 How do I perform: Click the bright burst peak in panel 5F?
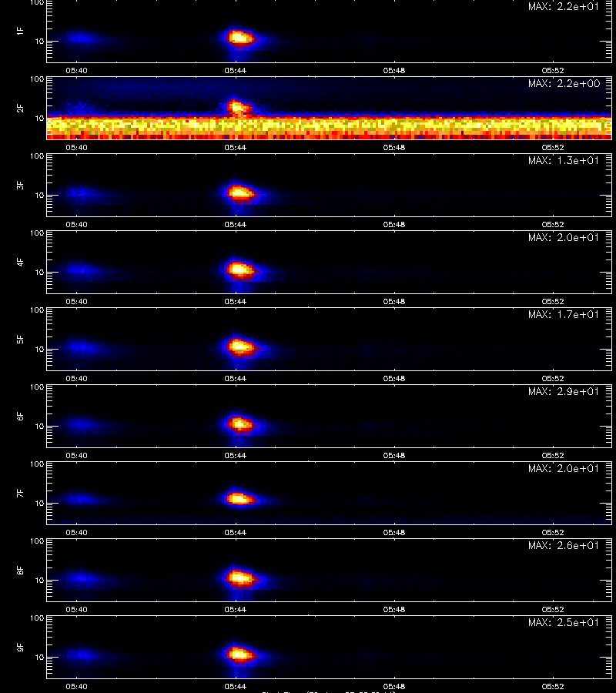[x=239, y=346]
